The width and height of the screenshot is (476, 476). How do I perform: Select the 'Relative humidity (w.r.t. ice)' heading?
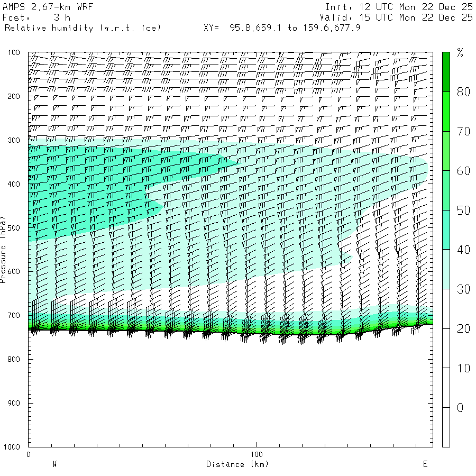pyautogui.click(x=83, y=28)
